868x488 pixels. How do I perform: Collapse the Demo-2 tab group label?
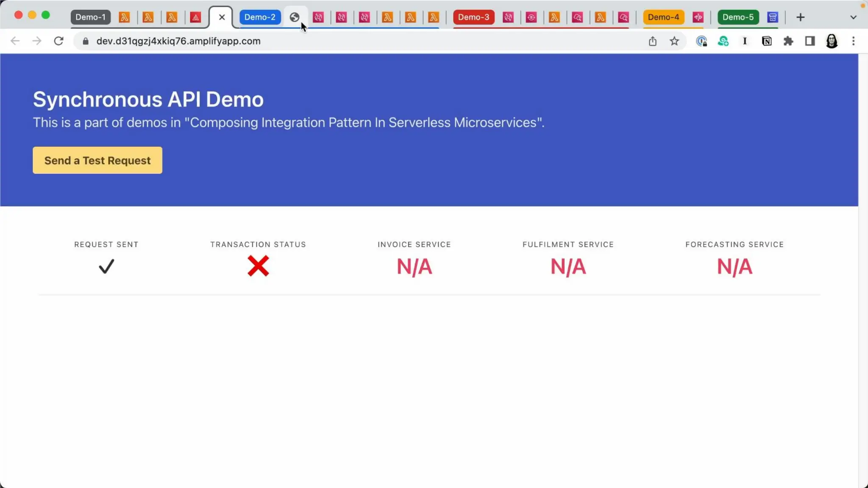[260, 17]
